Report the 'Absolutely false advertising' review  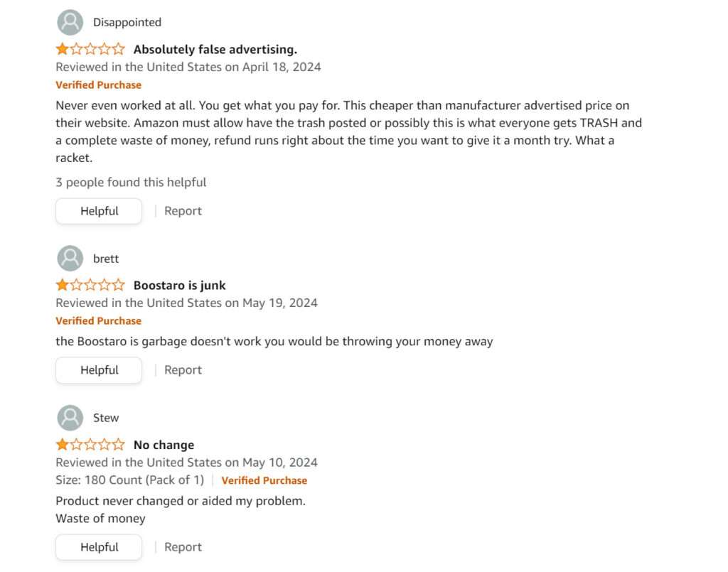183,211
